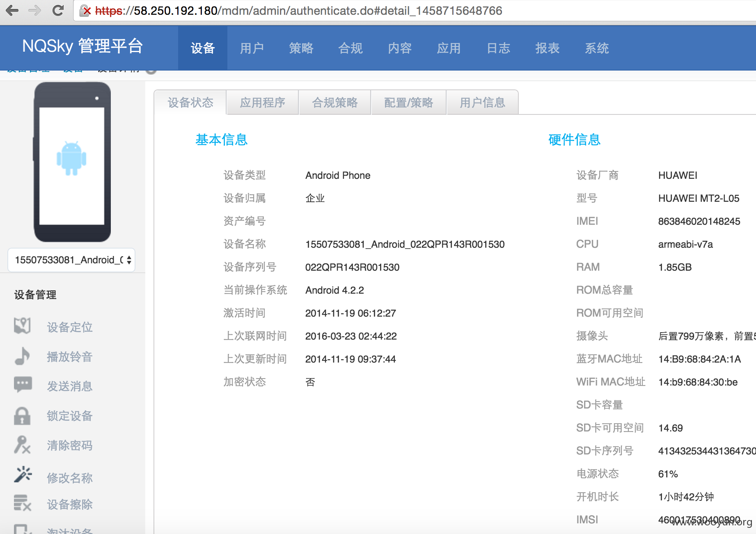Click the activation time 2014-11-19 06:12:27

(x=351, y=313)
